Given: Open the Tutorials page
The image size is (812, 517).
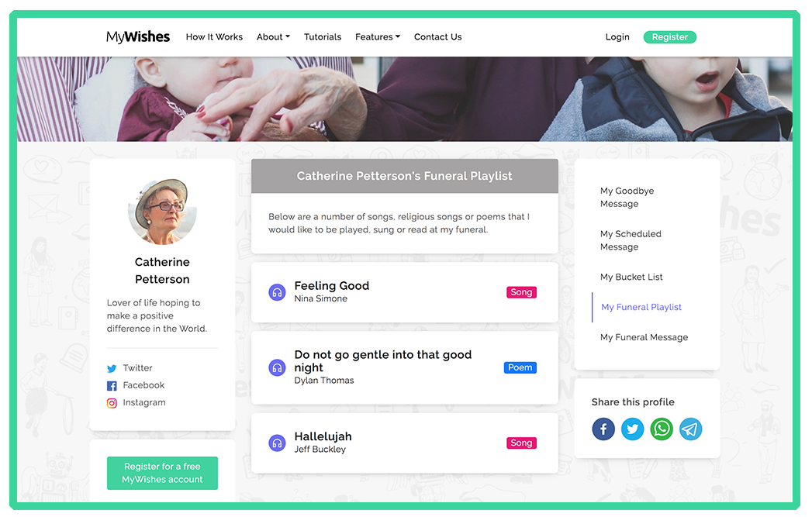Looking at the screenshot, I should [323, 36].
